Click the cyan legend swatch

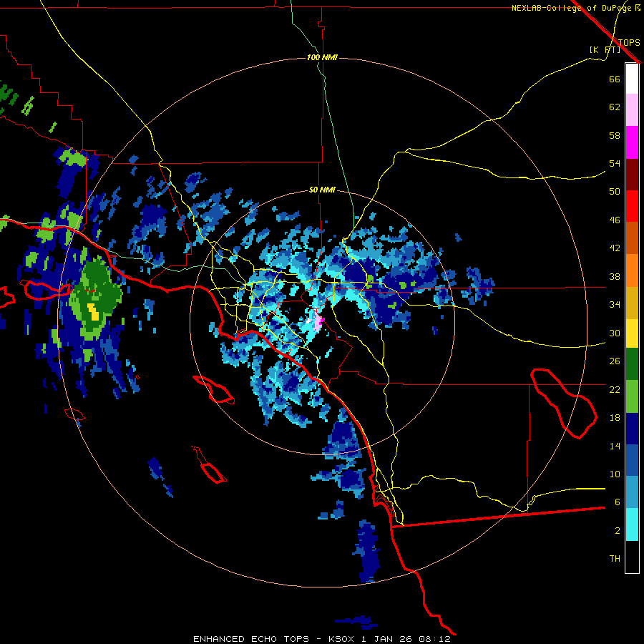(x=632, y=525)
